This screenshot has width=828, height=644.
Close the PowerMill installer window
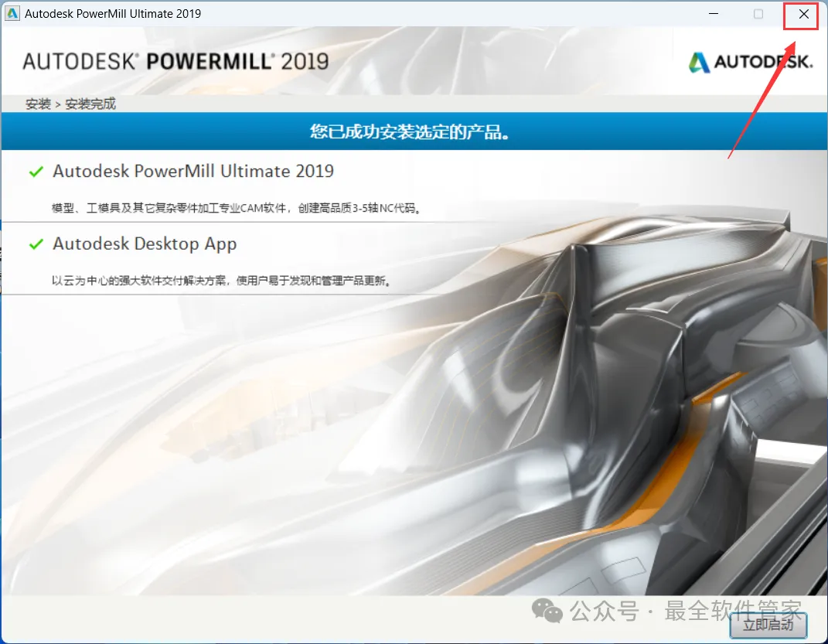[803, 14]
